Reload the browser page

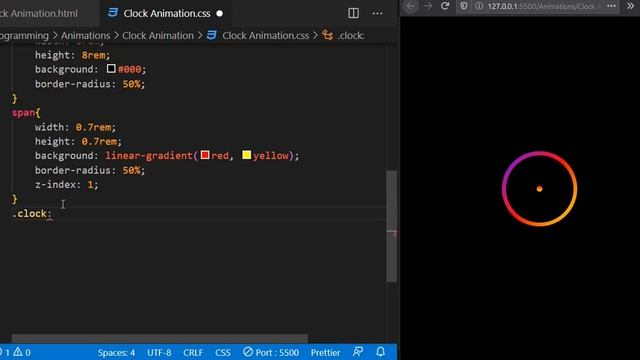(x=445, y=6)
